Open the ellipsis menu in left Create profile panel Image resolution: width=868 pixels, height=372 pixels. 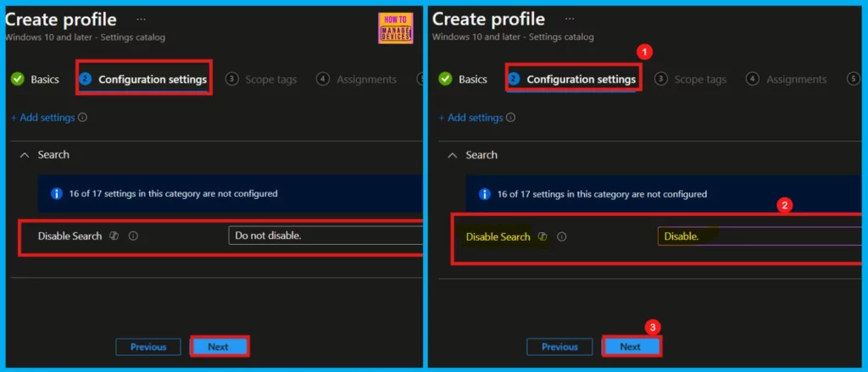[x=142, y=20]
